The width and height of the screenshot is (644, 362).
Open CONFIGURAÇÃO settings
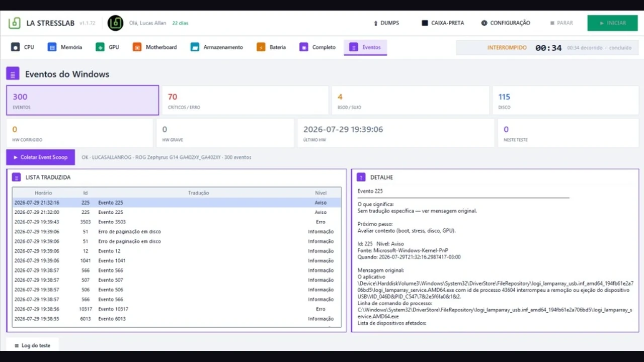506,23
